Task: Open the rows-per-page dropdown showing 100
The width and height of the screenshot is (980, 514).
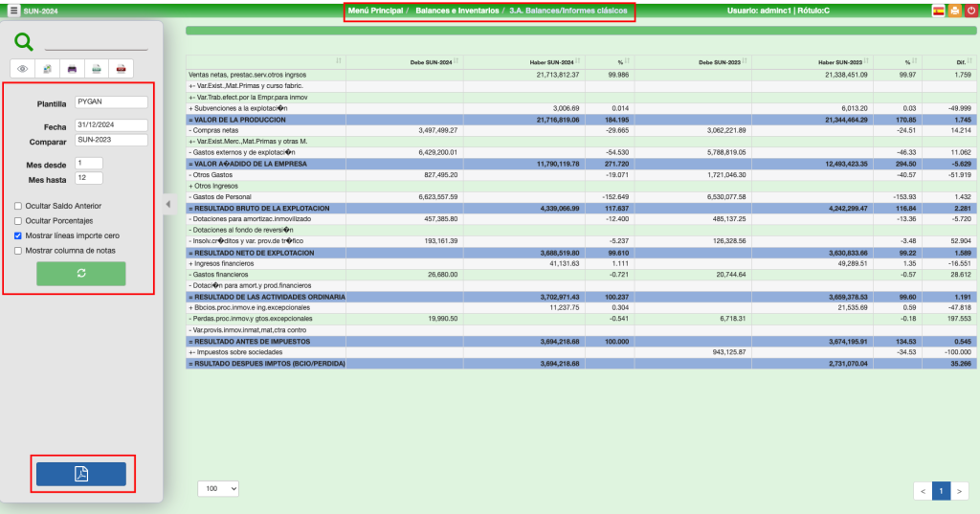Action: click(x=216, y=488)
